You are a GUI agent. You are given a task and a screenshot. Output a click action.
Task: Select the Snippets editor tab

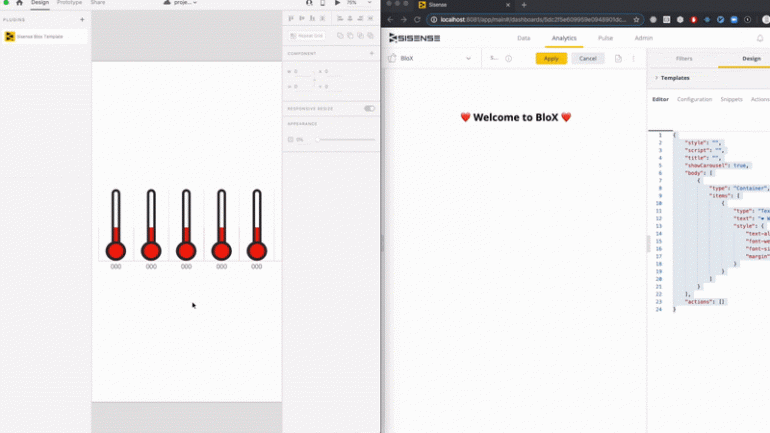coord(731,99)
